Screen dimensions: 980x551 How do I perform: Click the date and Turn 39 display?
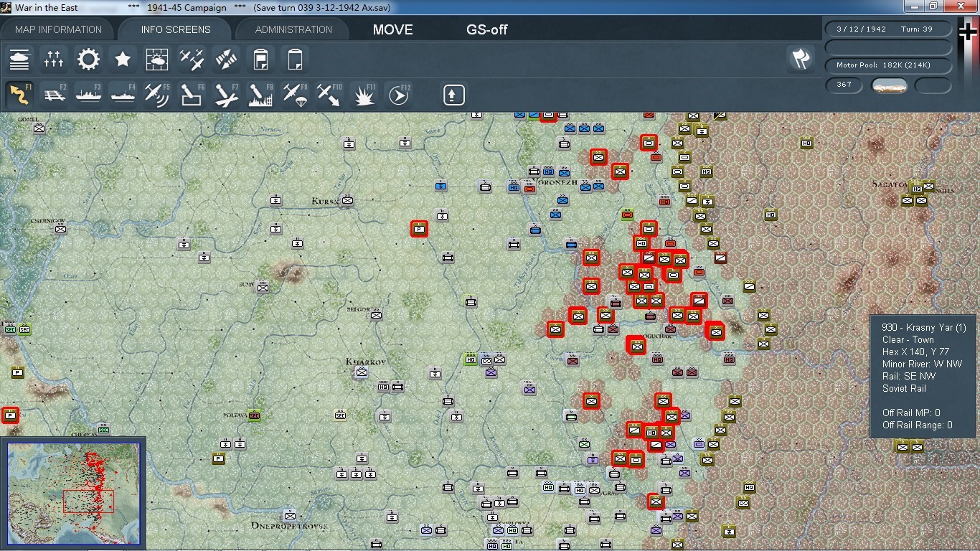[888, 29]
